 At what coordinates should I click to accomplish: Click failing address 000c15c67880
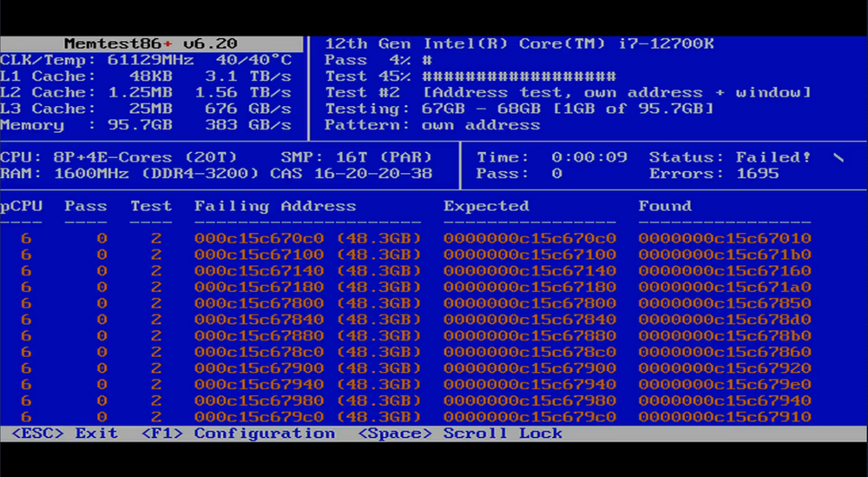(259, 335)
